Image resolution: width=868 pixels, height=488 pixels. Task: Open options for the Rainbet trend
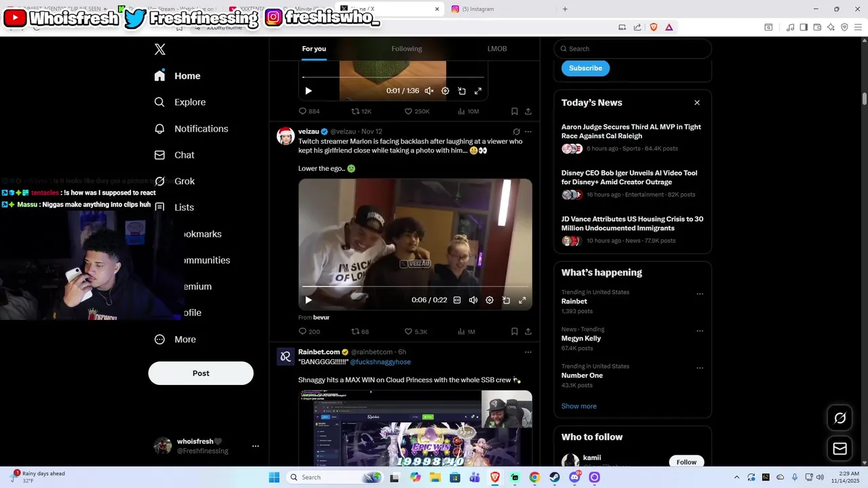700,294
